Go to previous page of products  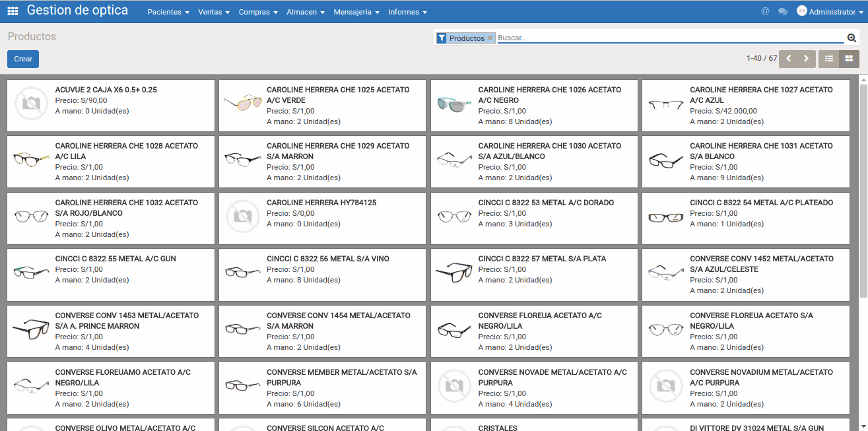[788, 59]
